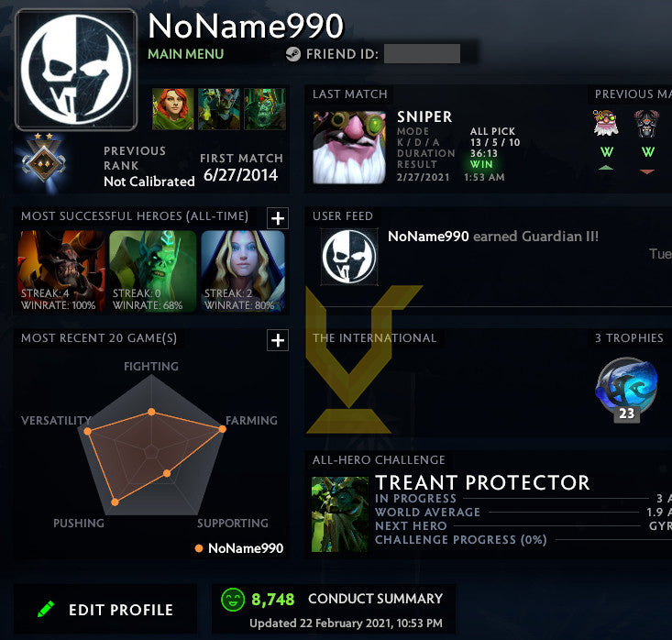Select the Windranger featured hero portrait
This screenshot has width=672, height=640.
pos(173,109)
